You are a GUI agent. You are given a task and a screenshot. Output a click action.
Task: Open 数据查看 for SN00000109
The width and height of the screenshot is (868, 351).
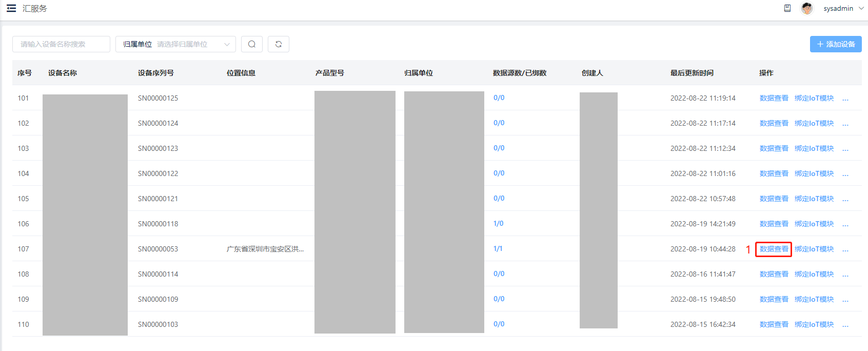coord(774,299)
